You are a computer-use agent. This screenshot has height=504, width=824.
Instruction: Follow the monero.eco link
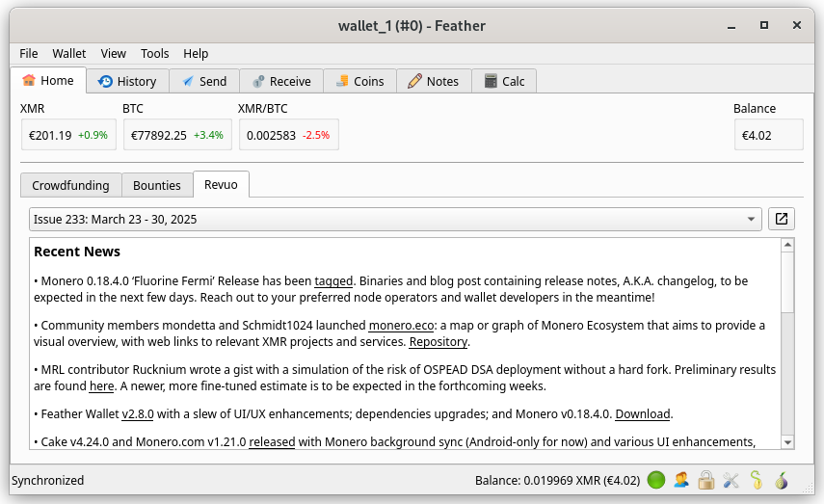[401, 326]
